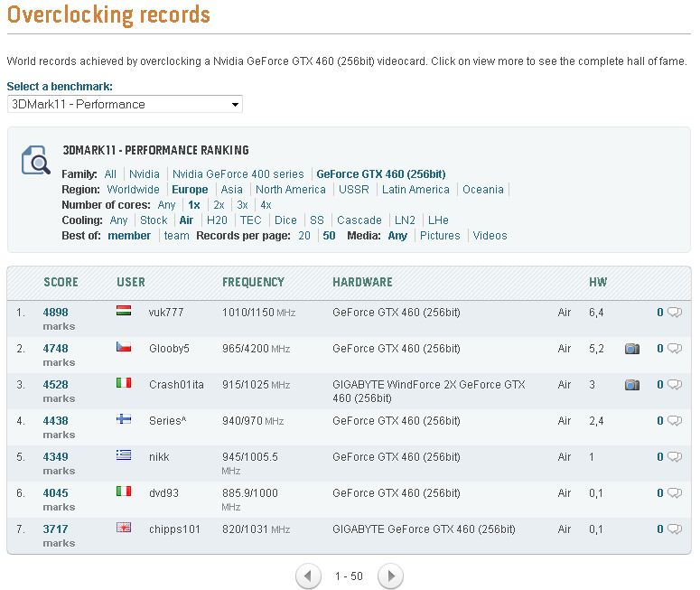Open comments bubble for dvd93 row

point(675,493)
